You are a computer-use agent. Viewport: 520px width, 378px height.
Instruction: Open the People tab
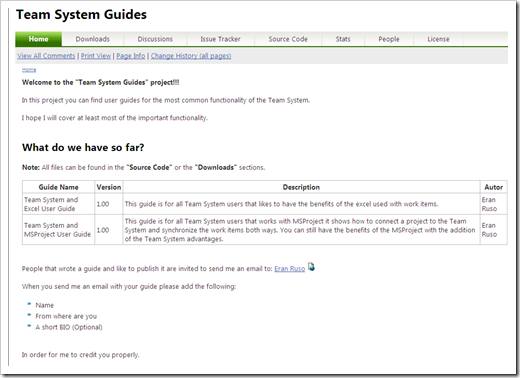(x=389, y=39)
